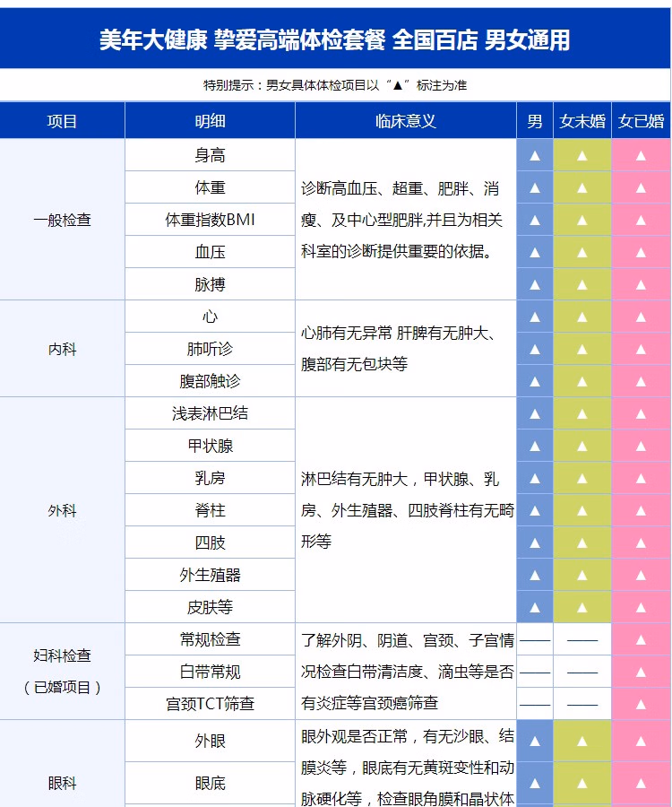Click the 诊断高血压、超重 clinical meaning text

tap(402, 220)
